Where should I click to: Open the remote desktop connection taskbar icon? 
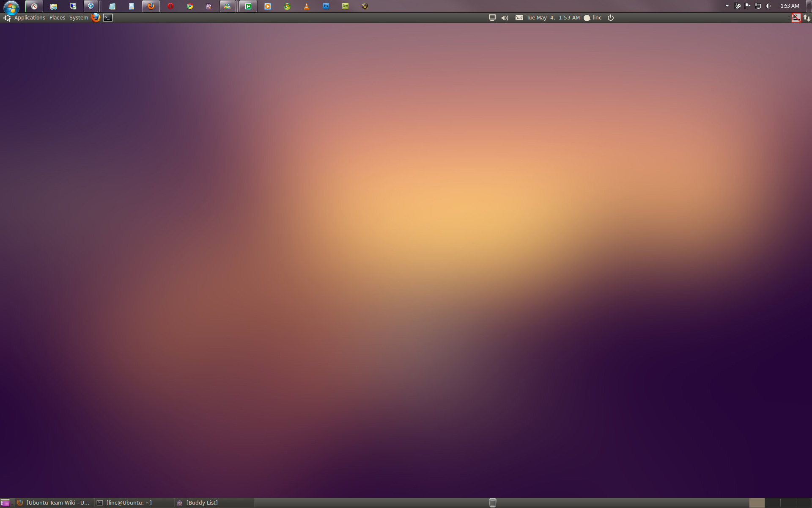[x=73, y=6]
